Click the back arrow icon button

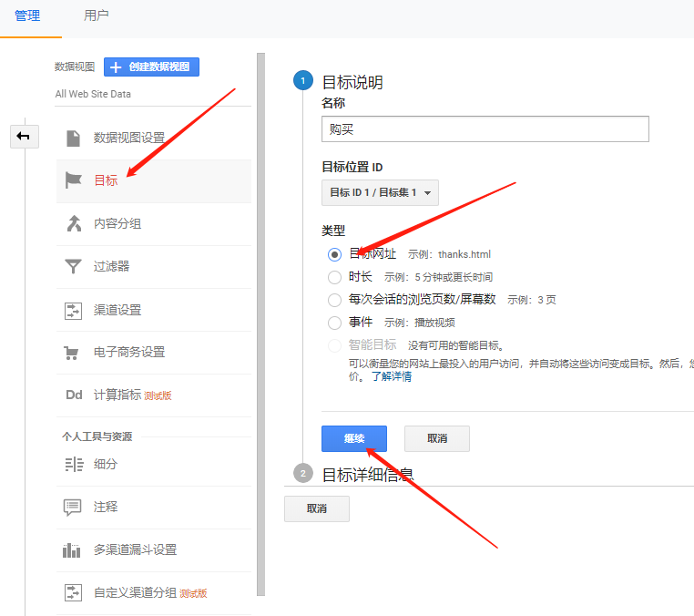click(x=25, y=136)
